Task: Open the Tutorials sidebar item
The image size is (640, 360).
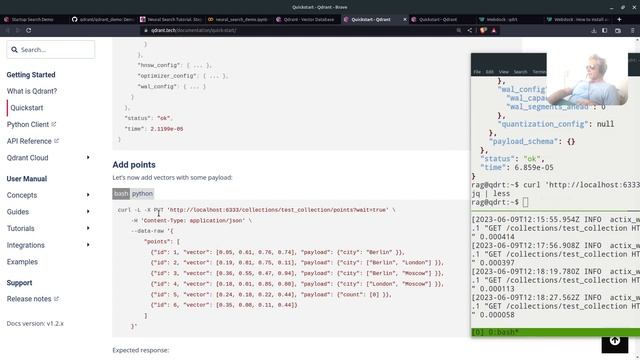Action: click(20, 229)
